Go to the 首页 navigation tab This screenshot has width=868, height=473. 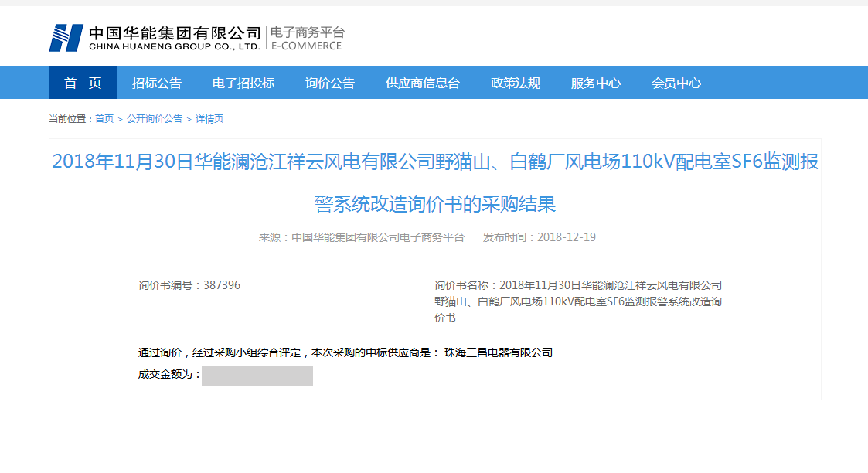point(83,83)
